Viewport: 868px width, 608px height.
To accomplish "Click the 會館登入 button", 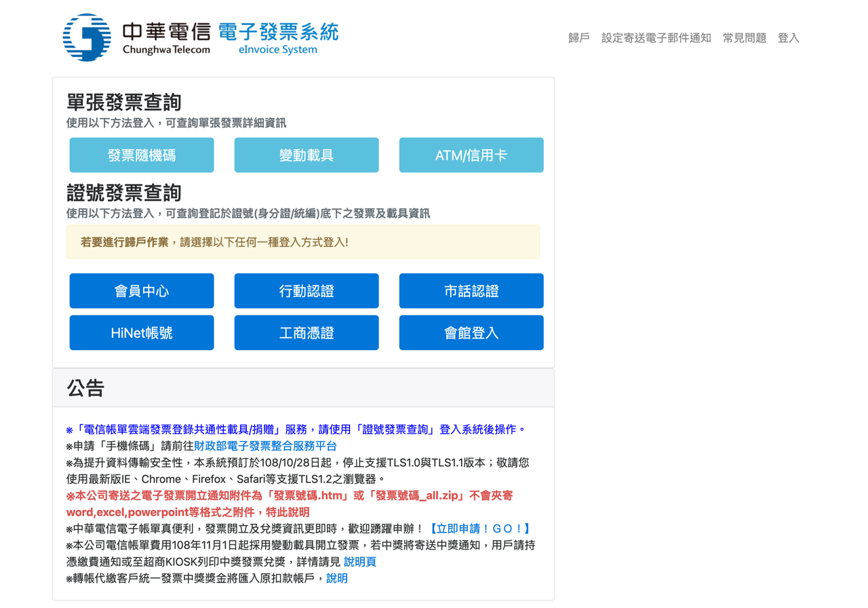I will click(471, 332).
